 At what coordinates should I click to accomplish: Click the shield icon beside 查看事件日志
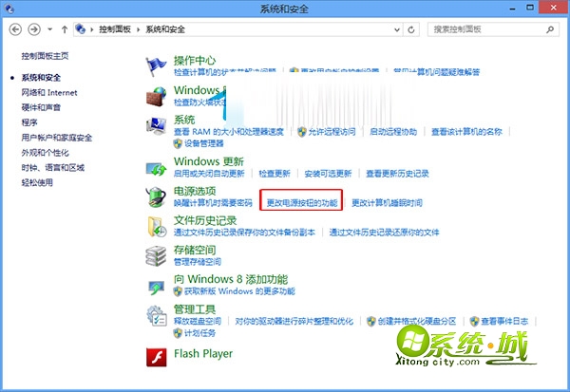point(474,321)
